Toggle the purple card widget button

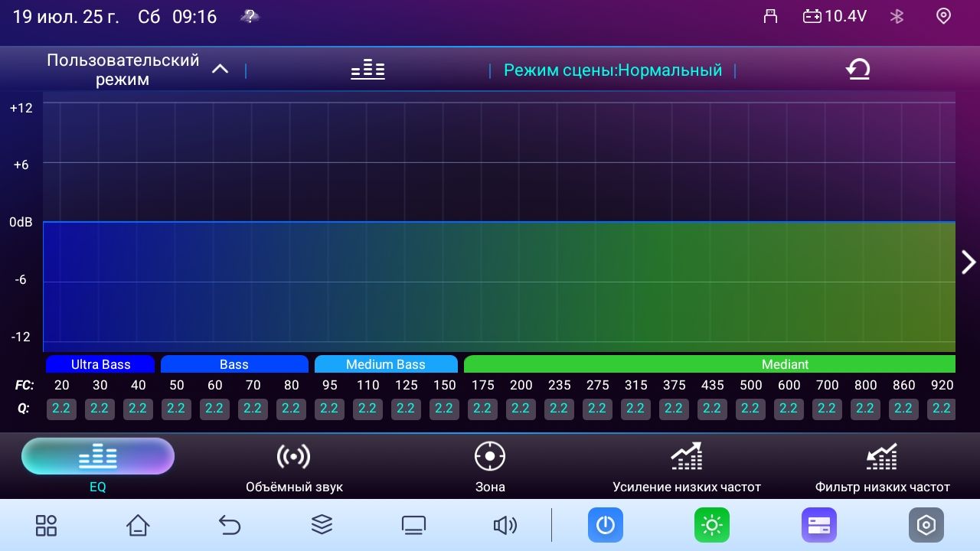[x=819, y=525]
